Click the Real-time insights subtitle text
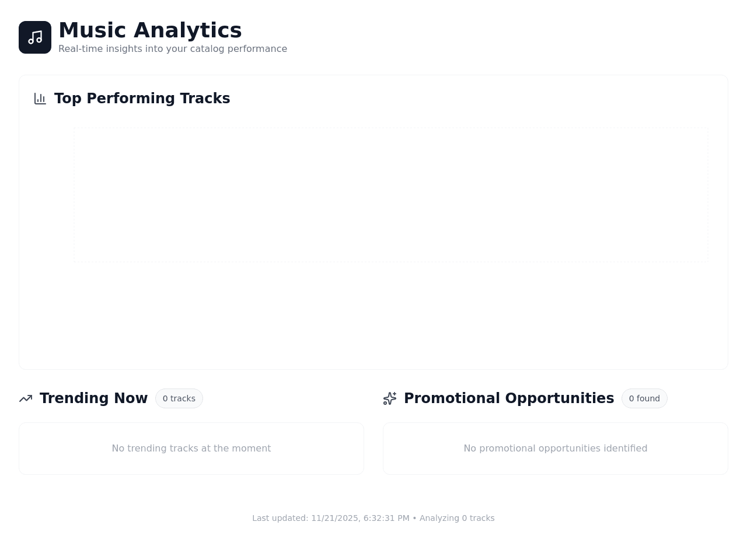 (x=173, y=49)
